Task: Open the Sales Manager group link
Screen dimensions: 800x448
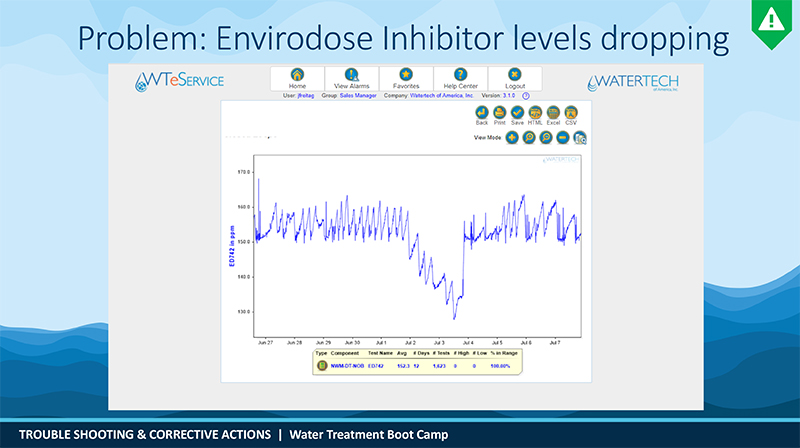Action: click(x=358, y=95)
